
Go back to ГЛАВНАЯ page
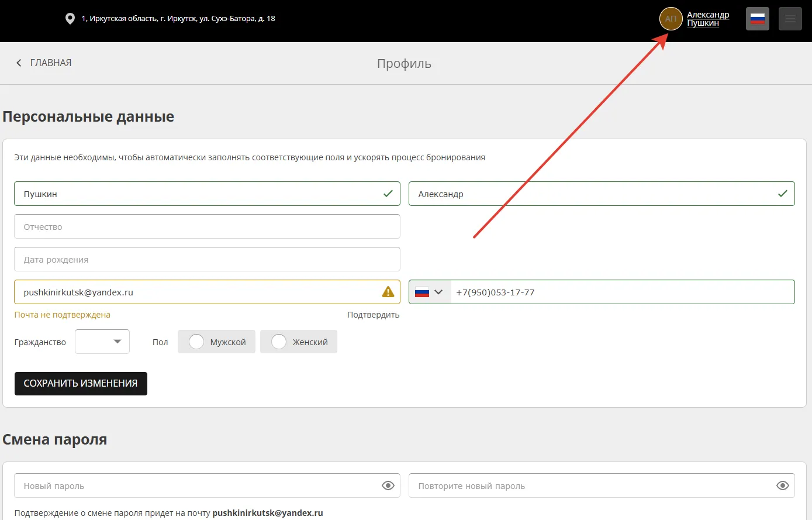pos(51,63)
